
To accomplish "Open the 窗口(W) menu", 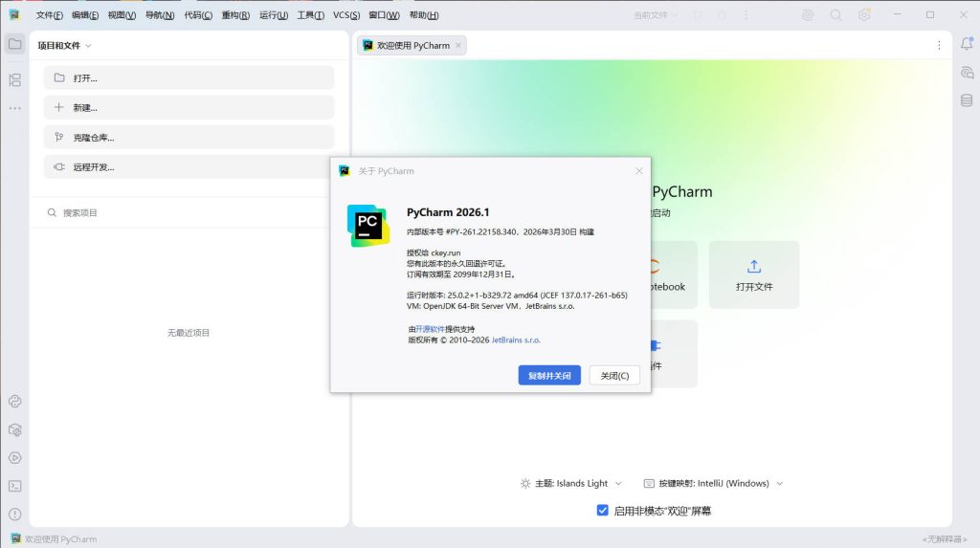I will (x=384, y=15).
